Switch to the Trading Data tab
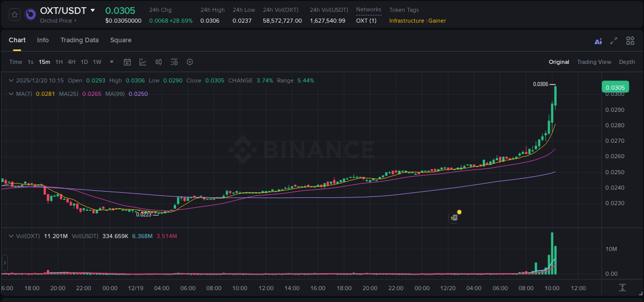The width and height of the screenshot is (644, 302). coord(79,40)
